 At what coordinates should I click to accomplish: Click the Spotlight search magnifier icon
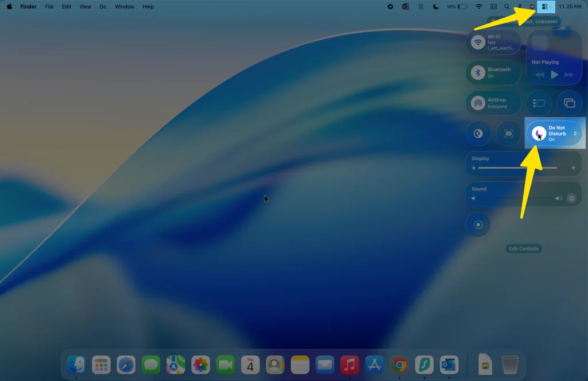click(506, 6)
